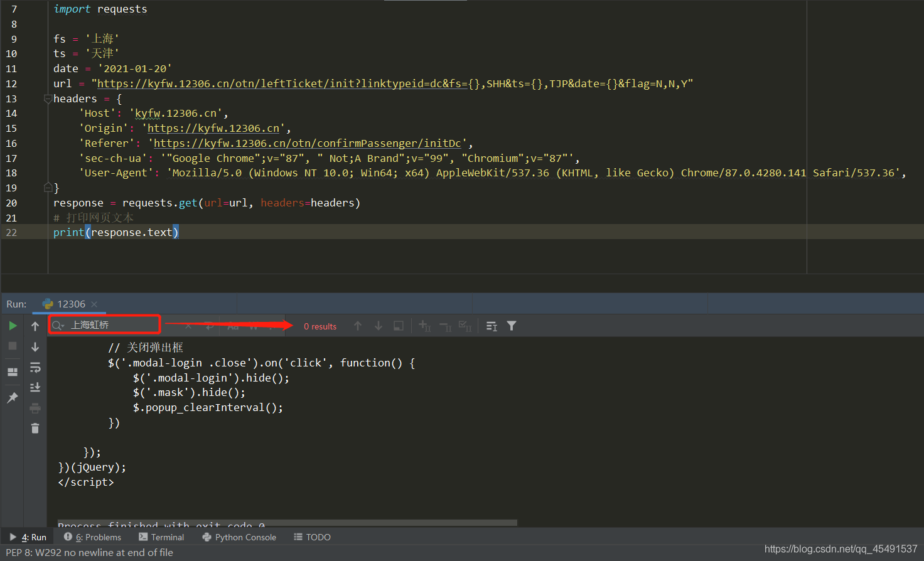Toggle Words (W) option in search bar
The height and width of the screenshot is (561, 924).
tap(254, 326)
